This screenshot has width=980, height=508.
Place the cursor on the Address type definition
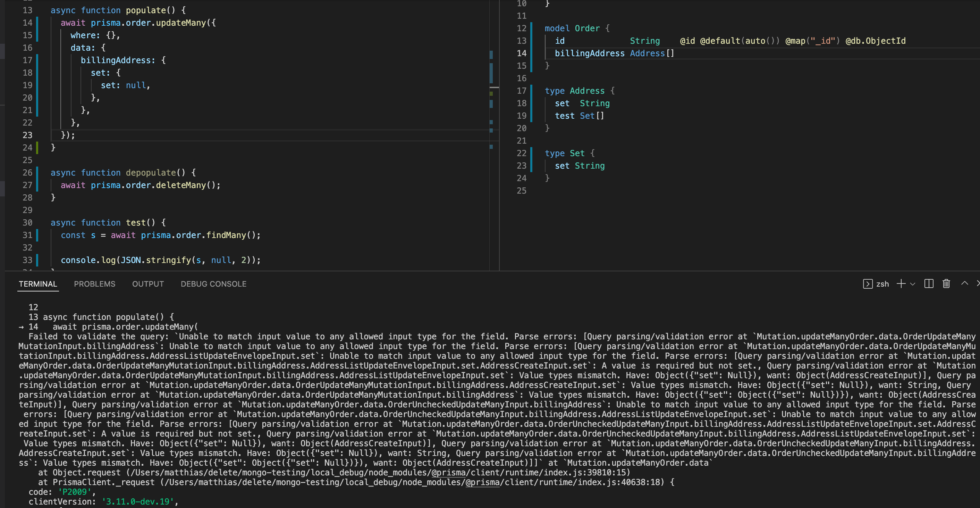pos(588,91)
